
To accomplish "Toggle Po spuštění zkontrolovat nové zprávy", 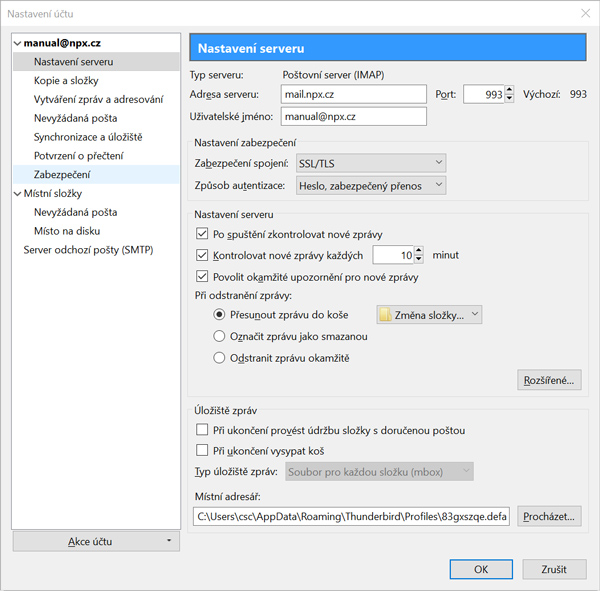I will pyautogui.click(x=203, y=234).
